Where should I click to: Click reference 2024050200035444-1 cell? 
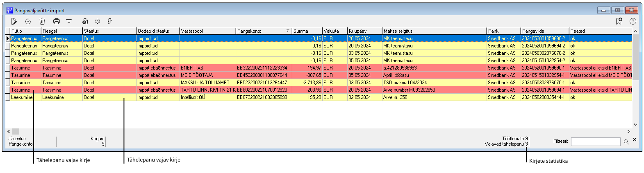tap(545, 97)
